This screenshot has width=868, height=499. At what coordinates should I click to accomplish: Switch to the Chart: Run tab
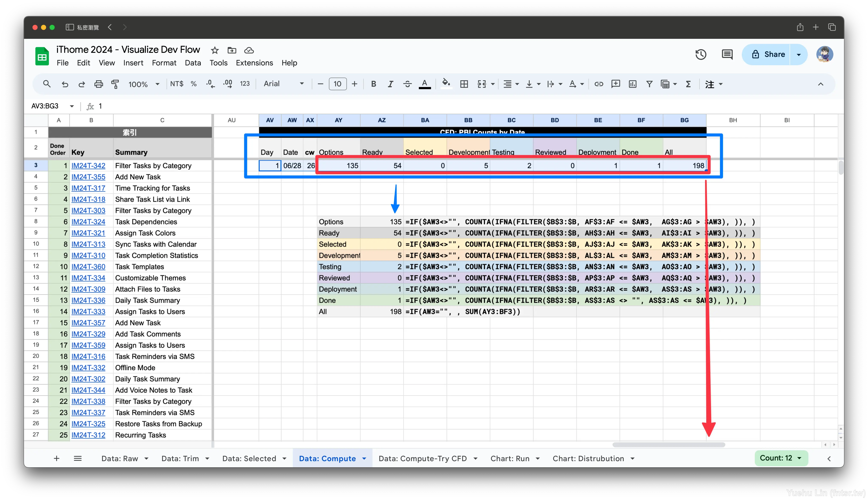tap(510, 458)
